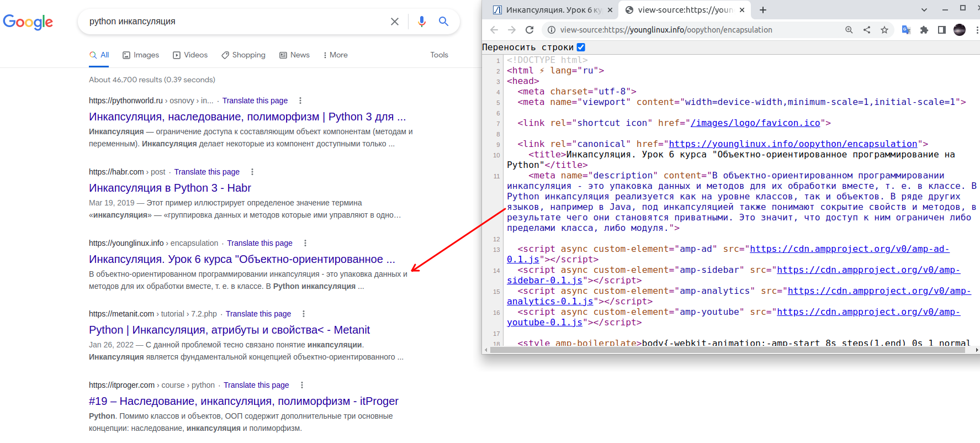Translate the younglinux.info result page
The width and height of the screenshot is (980, 443).
pos(259,243)
